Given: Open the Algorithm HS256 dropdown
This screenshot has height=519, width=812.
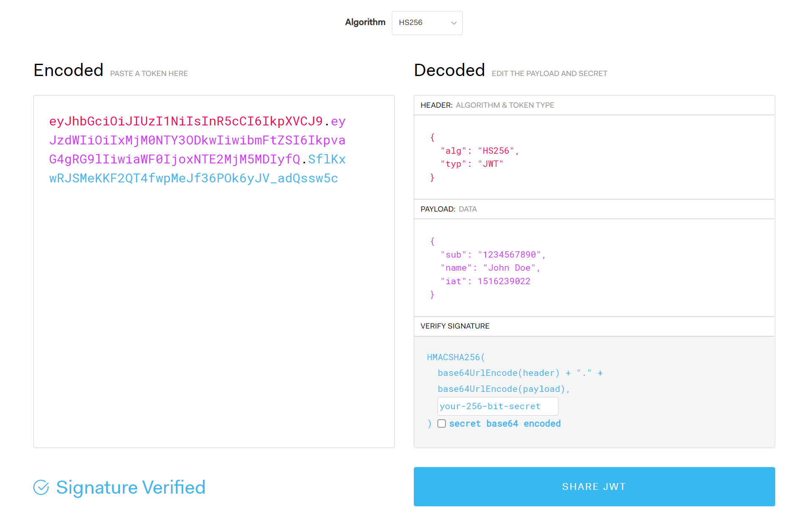Looking at the screenshot, I should (427, 23).
